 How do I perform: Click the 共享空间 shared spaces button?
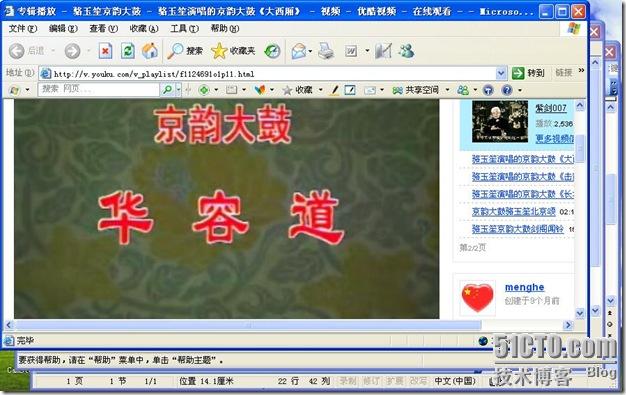[416, 90]
